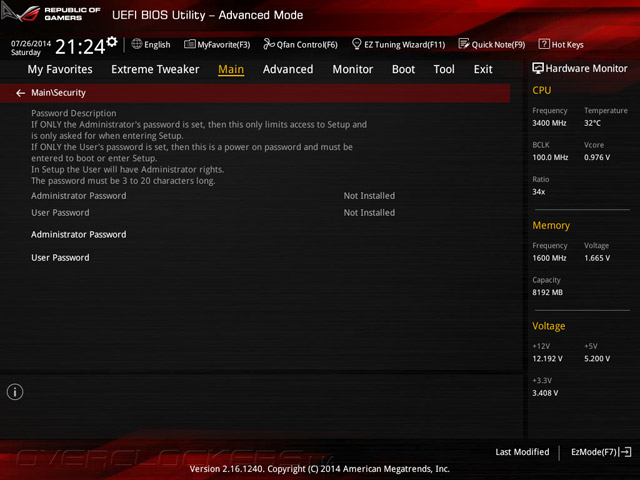This screenshot has height=480, width=640.
Task: Click the 07/26/2014 date
Action: pos(31,43)
